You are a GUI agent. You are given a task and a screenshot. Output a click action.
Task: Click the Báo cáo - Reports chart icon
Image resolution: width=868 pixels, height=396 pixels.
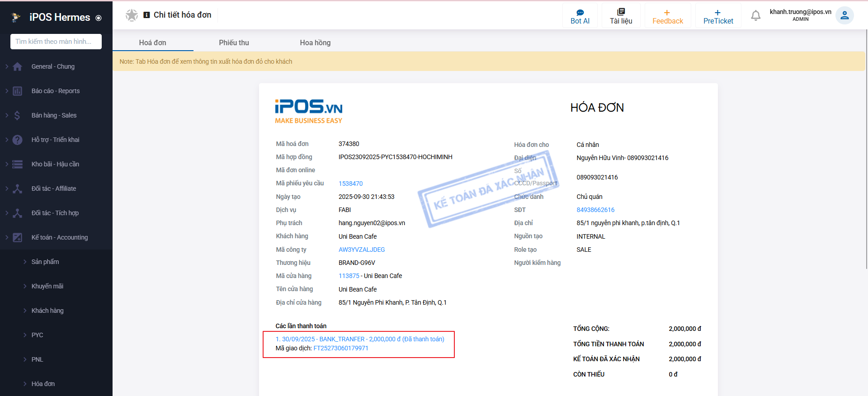coord(17,91)
